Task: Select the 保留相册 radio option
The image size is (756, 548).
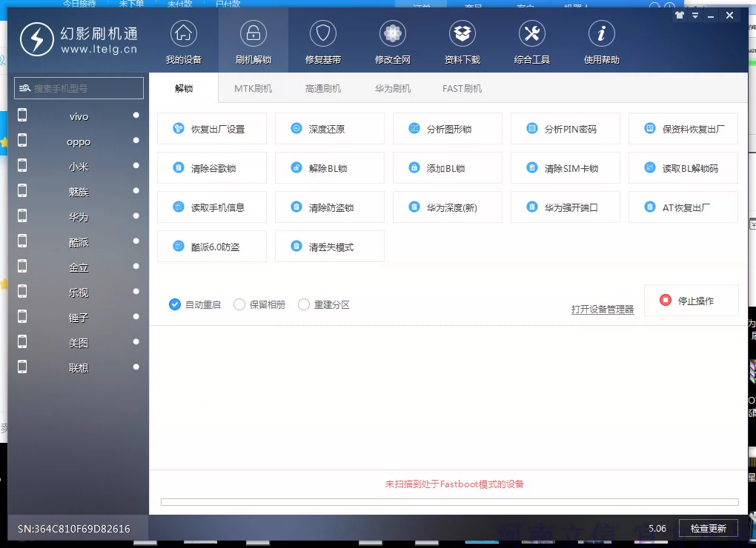Action: tap(239, 304)
